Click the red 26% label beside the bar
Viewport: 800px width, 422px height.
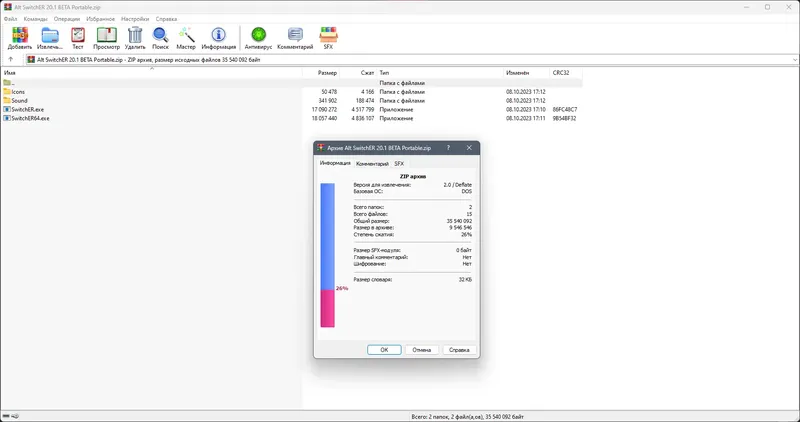342,288
